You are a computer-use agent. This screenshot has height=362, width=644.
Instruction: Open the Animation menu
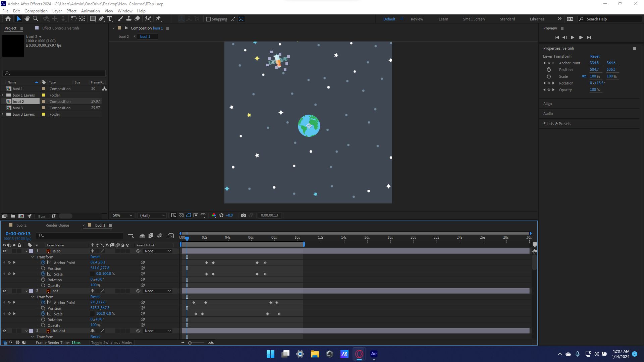pyautogui.click(x=90, y=11)
